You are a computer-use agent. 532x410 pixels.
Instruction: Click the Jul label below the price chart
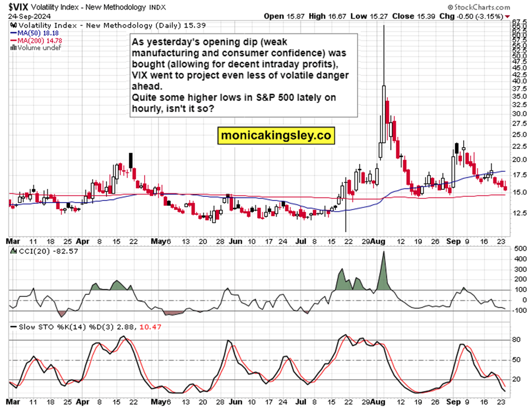point(300,241)
